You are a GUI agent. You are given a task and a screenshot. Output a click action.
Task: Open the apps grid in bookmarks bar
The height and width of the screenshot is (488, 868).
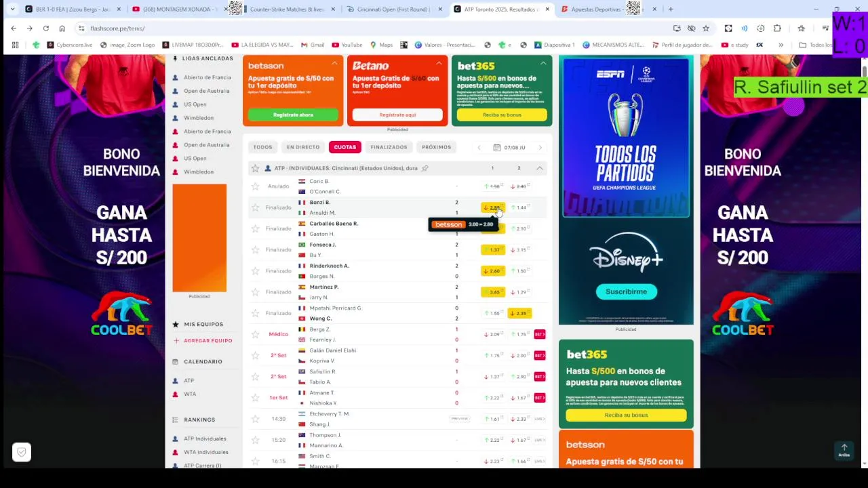[15, 45]
